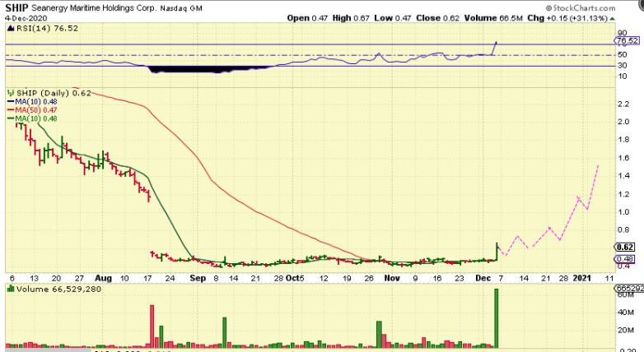Screen dimensions: 644x352
Task: Click the boxed 76.52 RSI axis tag
Action: pyautogui.click(x=628, y=40)
